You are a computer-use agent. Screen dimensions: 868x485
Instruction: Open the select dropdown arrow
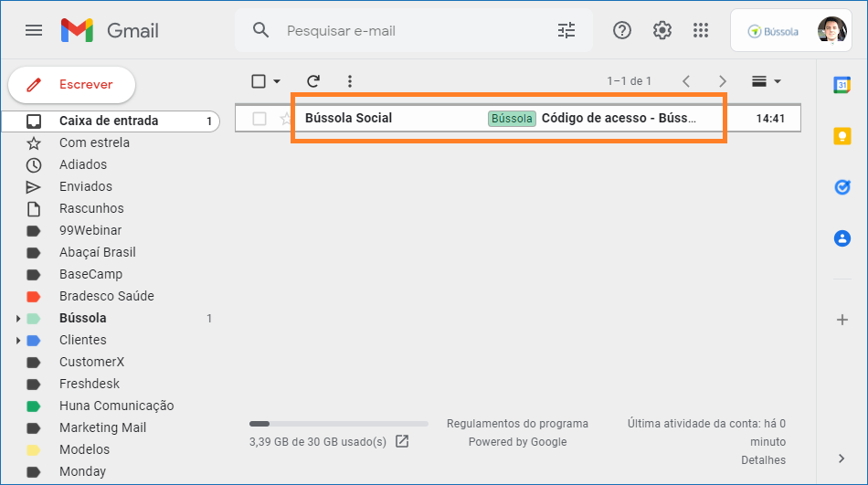277,81
